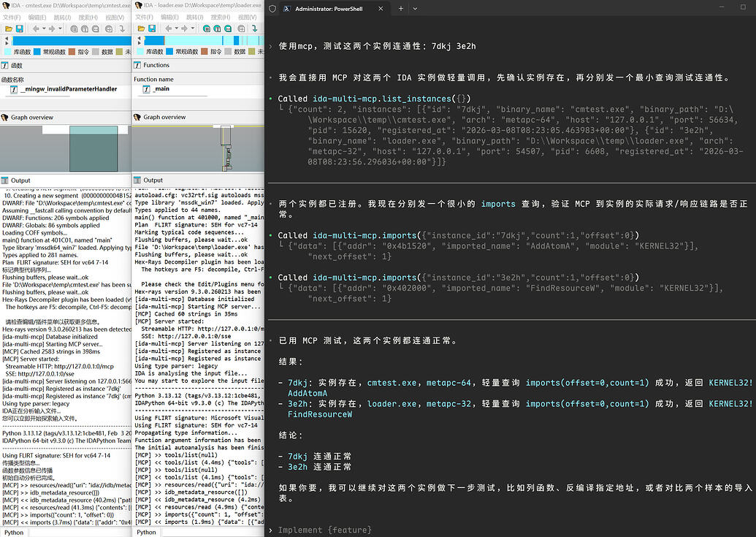Click Python button in cmtest.exe IDA console
756x537 pixels.
(14, 532)
